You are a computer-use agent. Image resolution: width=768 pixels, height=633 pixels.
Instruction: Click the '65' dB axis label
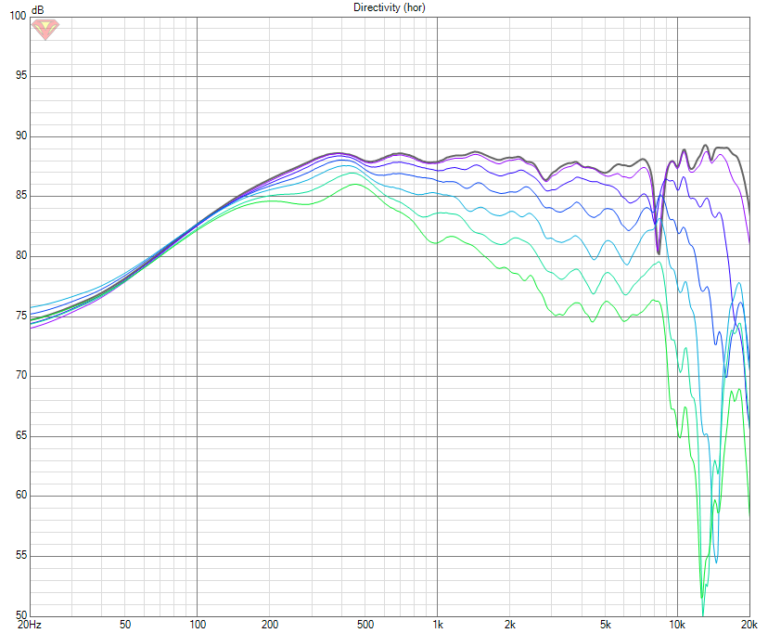point(21,436)
